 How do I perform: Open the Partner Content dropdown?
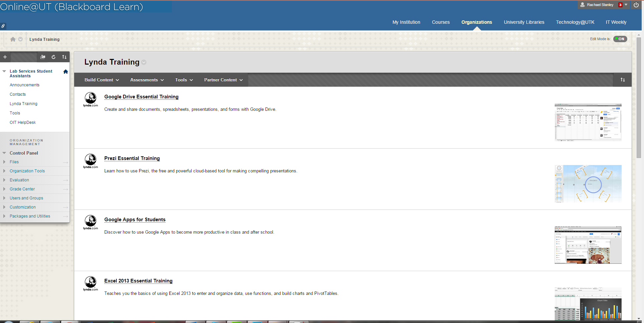(x=223, y=80)
